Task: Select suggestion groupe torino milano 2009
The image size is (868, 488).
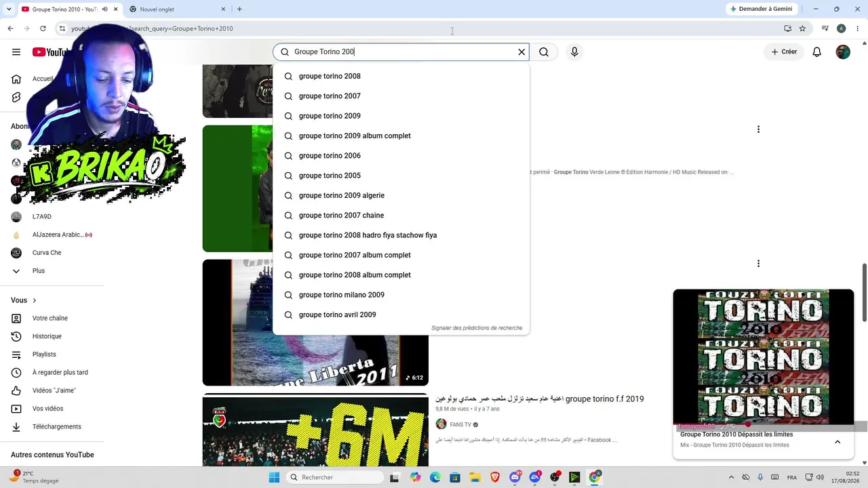Action: point(401,295)
